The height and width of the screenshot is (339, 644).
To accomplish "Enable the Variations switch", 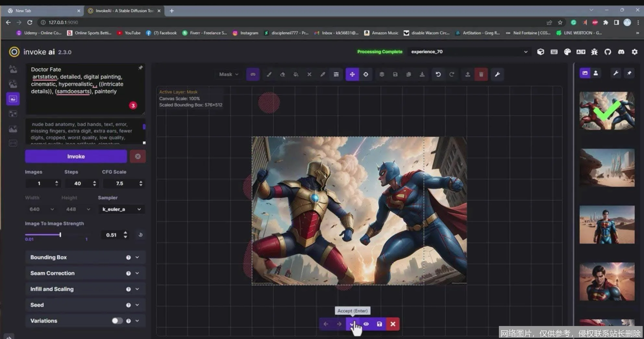I will pyautogui.click(x=117, y=321).
